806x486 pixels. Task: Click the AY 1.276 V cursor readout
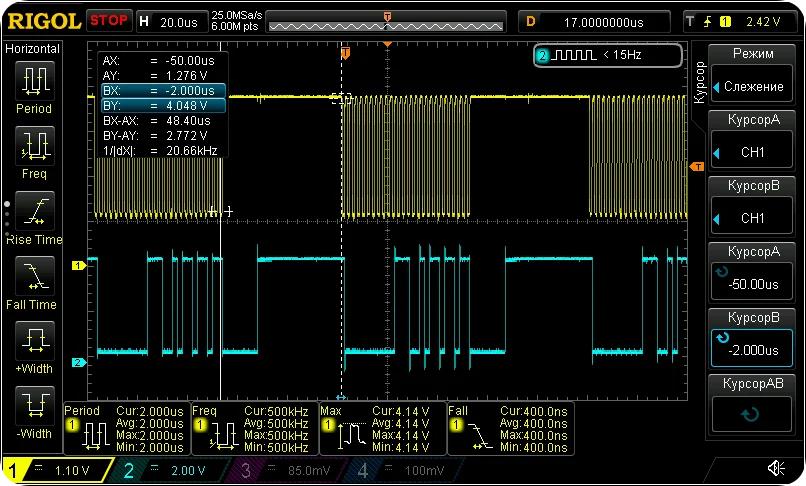[x=156, y=76]
